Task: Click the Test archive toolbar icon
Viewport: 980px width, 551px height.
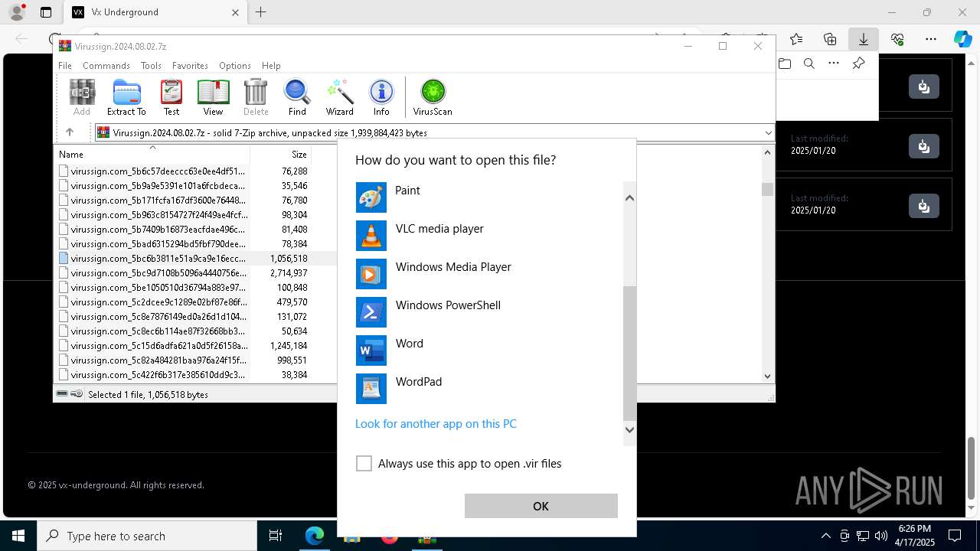Action: 171,97
